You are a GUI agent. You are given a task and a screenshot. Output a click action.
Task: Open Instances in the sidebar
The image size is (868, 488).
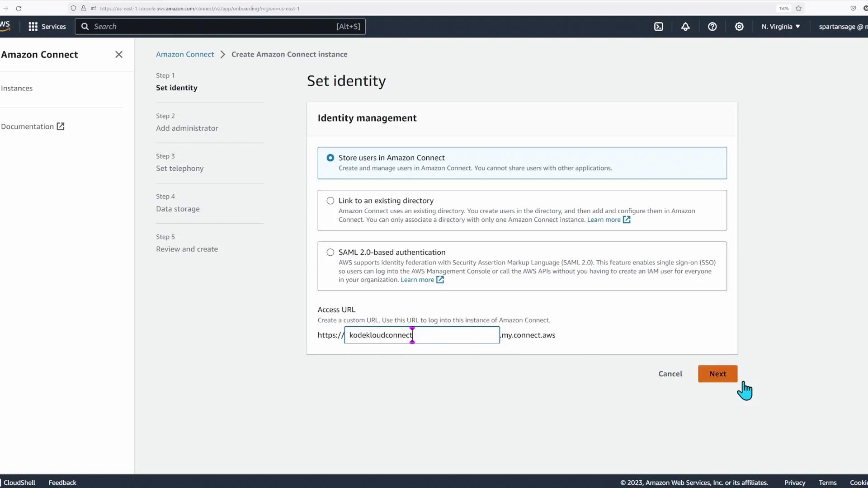coord(17,88)
